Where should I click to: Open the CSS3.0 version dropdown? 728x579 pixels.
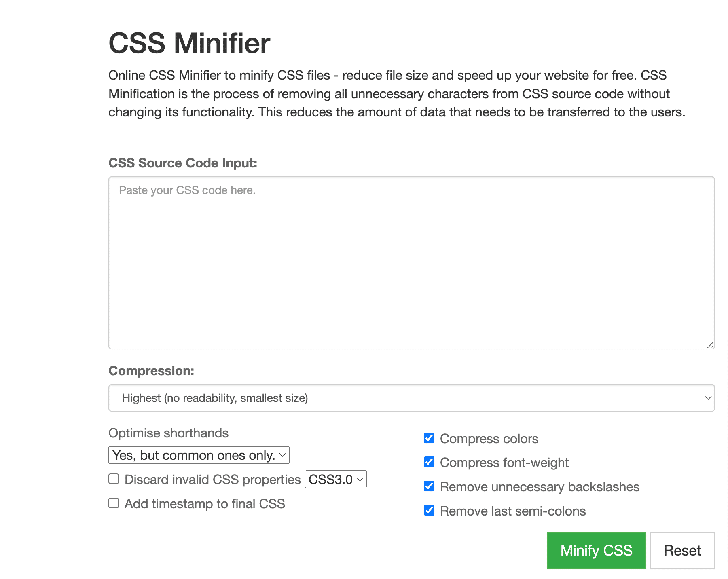point(335,480)
